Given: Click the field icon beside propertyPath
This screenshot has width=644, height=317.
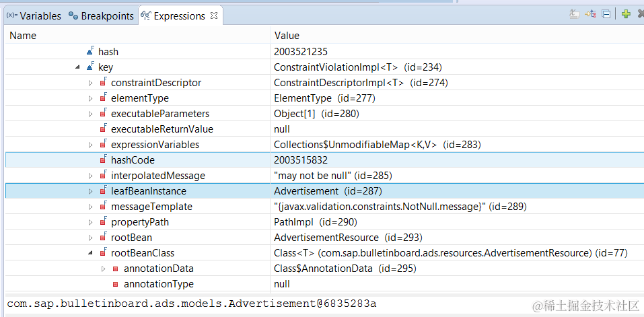Looking at the screenshot, I should (x=104, y=221).
